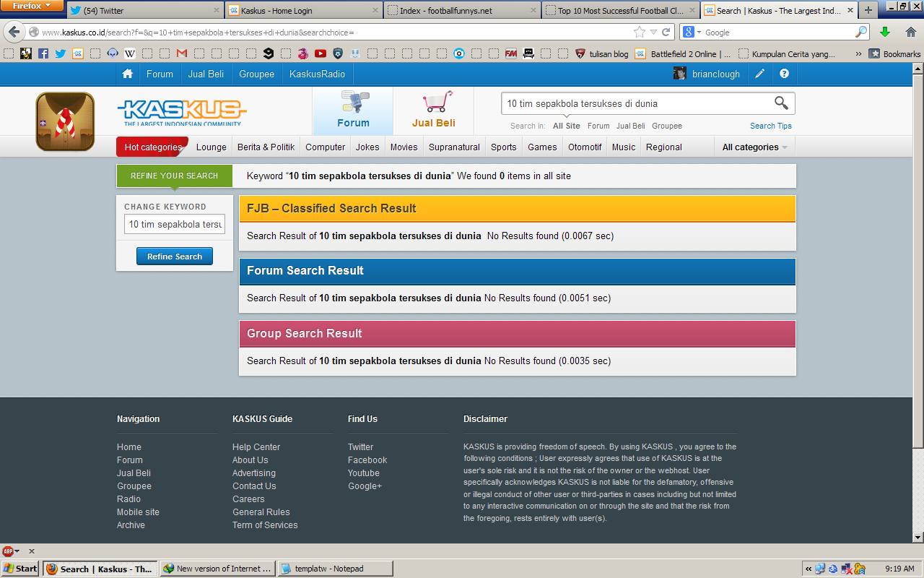Image resolution: width=924 pixels, height=578 pixels.
Task: Click the globe 3 tray icon
Action: click(x=833, y=569)
